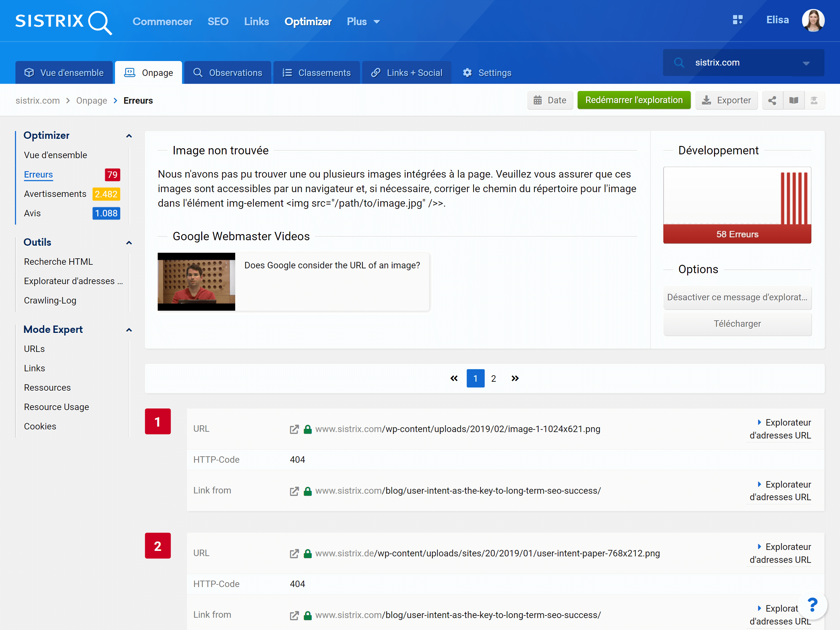Screen dimensions: 840x630
Task: Open external link icon for user-intent-paper-768x212.png
Action: coord(294,554)
